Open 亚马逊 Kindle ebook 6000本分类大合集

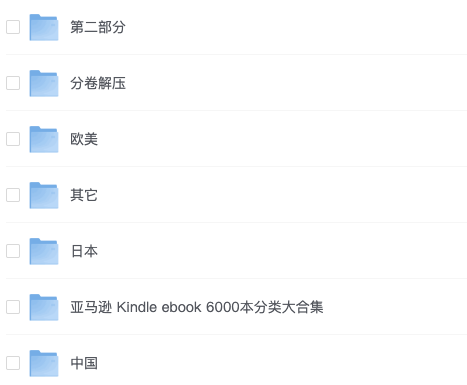tap(197, 307)
